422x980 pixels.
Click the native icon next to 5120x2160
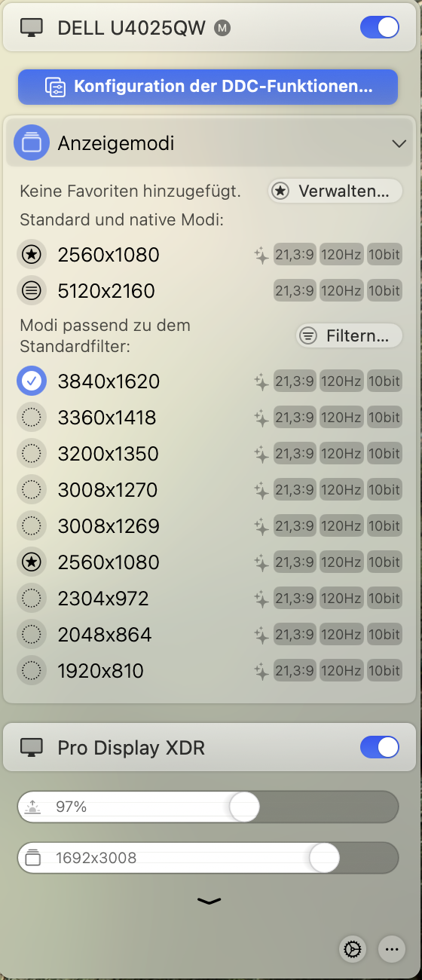click(32, 291)
